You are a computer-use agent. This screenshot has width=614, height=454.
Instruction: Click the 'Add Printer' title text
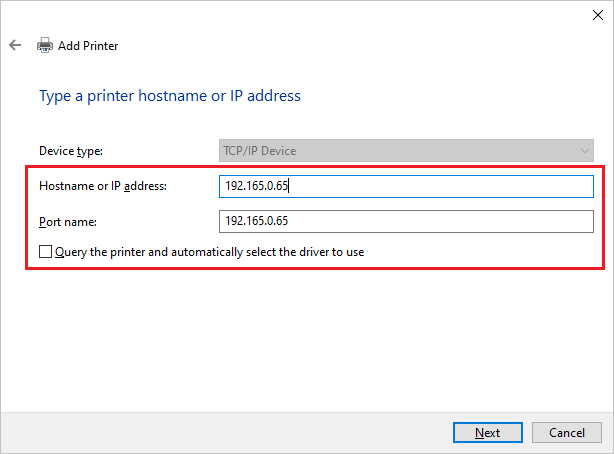(x=88, y=46)
